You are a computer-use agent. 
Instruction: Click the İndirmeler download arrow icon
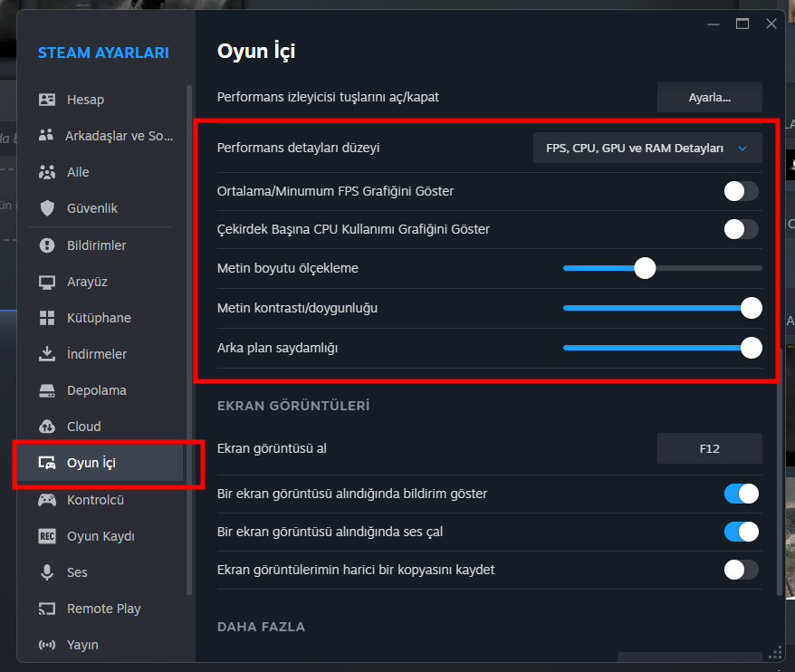(x=47, y=353)
